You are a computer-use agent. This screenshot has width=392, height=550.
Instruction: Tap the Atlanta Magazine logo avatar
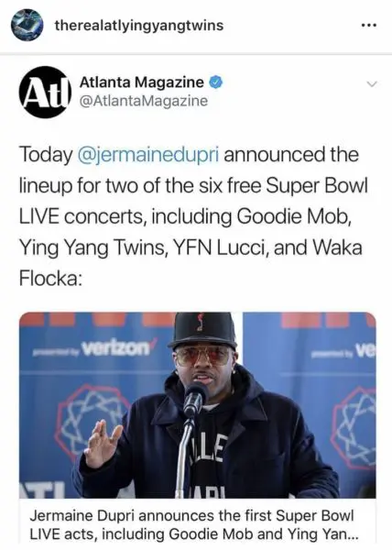click(45, 92)
